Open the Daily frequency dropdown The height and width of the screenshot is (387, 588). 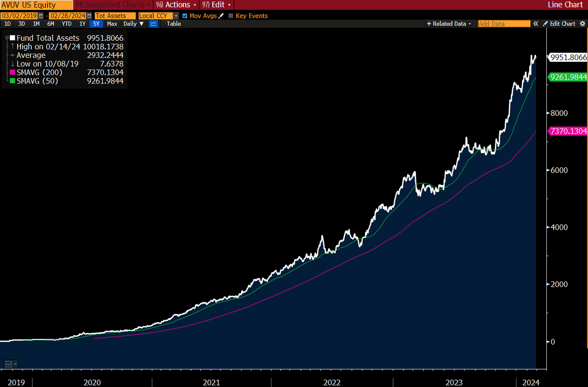[x=133, y=24]
